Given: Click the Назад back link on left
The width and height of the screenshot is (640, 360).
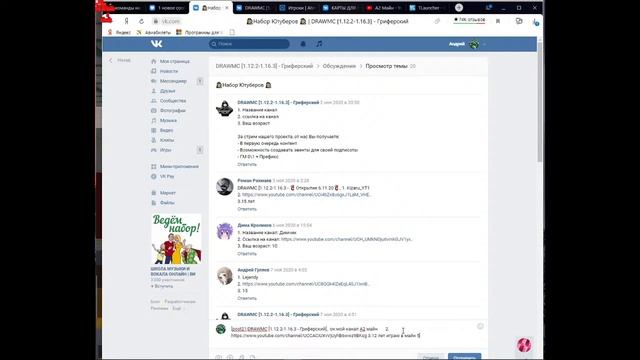Looking at the screenshot, I should (120, 60).
